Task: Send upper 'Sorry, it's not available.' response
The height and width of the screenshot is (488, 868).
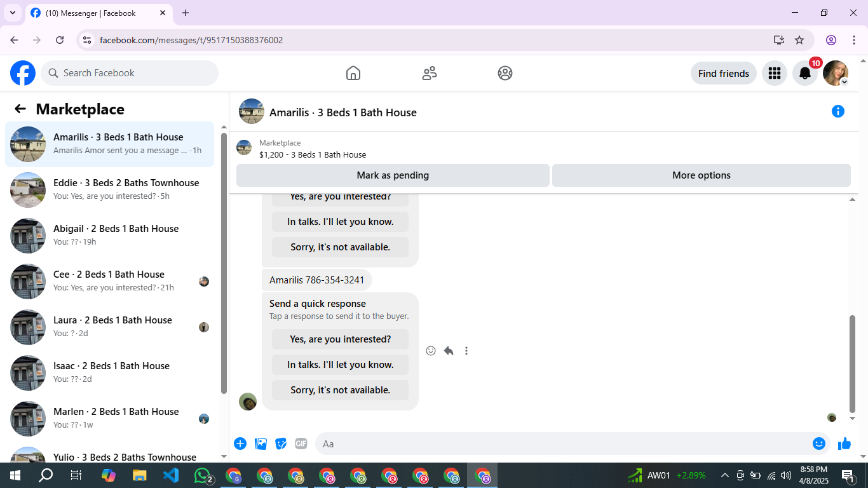Action: tap(341, 247)
